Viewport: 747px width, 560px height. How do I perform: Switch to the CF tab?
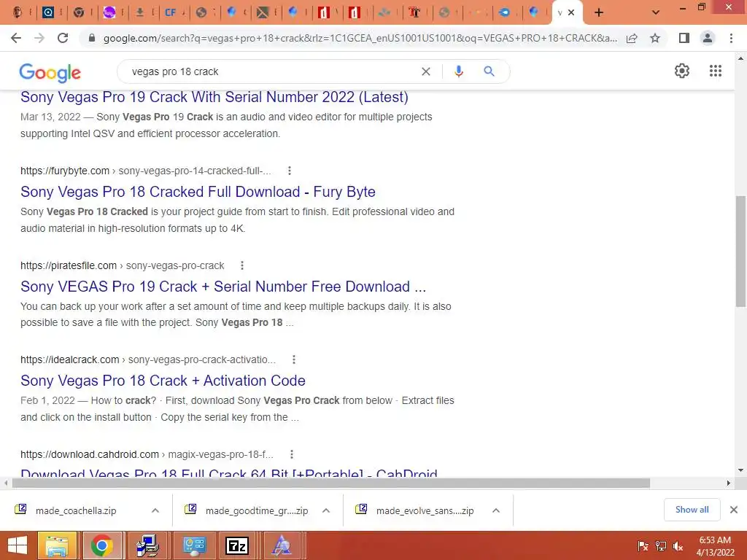170,13
